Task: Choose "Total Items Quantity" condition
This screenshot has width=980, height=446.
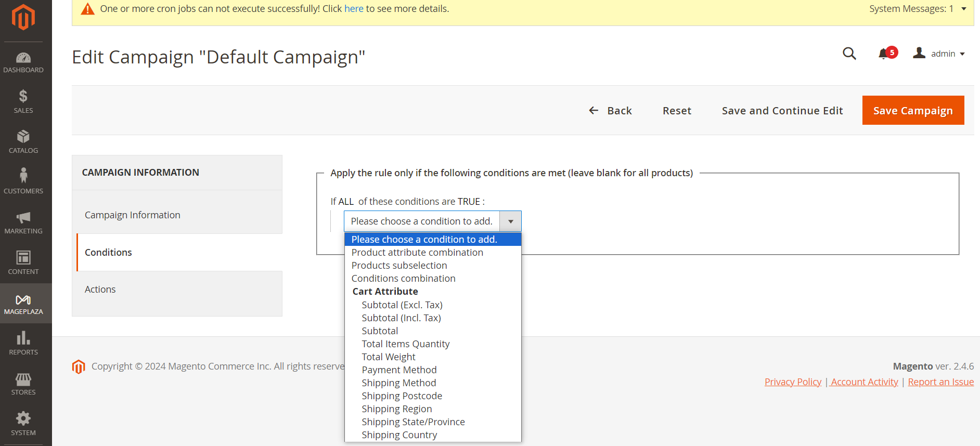Action: (406, 344)
